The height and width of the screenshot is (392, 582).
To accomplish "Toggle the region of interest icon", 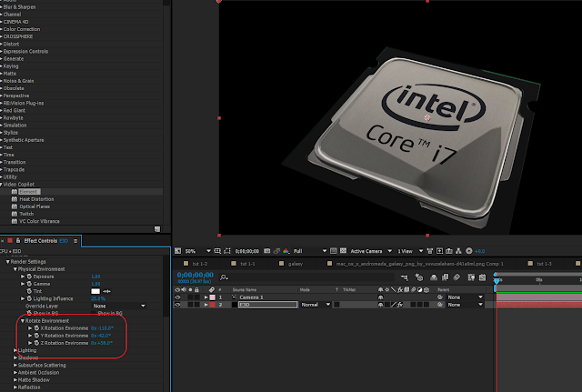I will tap(227, 251).
